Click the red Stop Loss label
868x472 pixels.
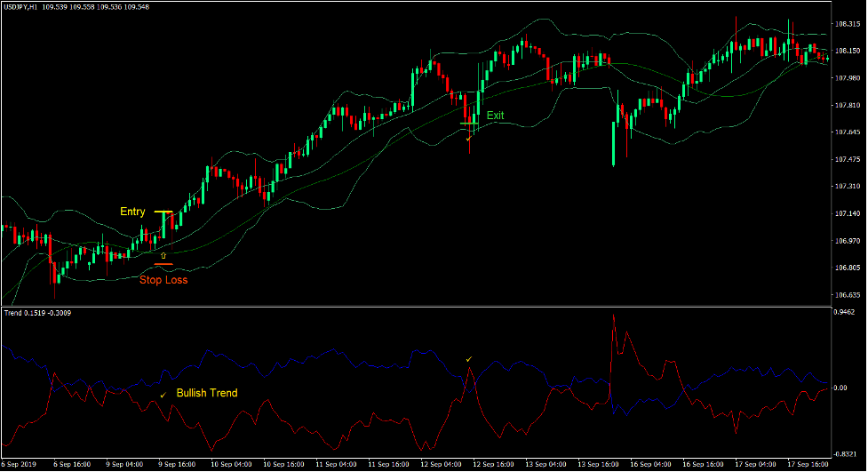163,280
